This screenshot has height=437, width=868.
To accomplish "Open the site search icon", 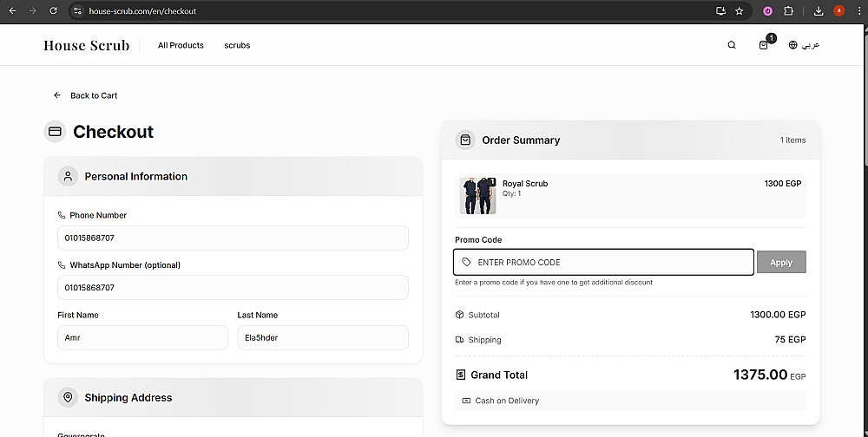I will 732,45.
